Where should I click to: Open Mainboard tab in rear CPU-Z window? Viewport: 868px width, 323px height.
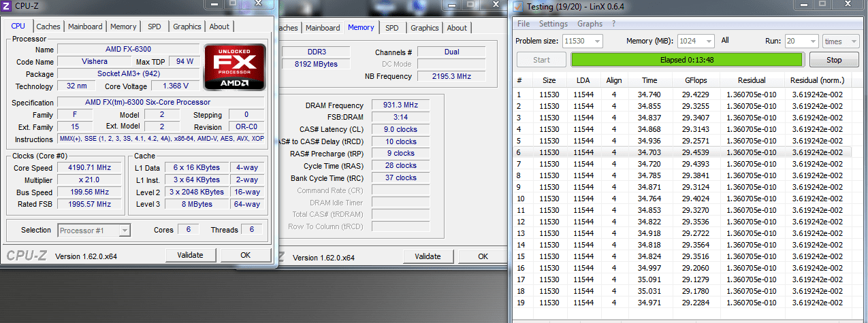tap(323, 28)
